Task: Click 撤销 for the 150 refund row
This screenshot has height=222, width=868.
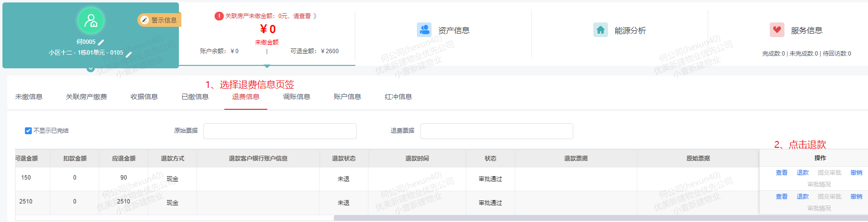Action: point(856,173)
